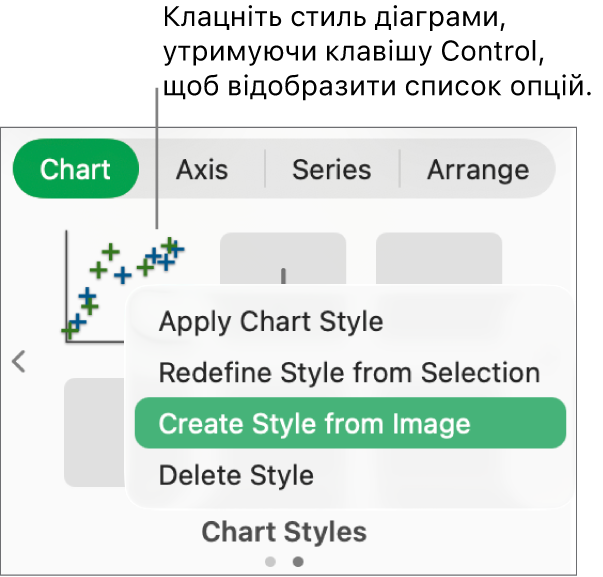Click the green plus markers in scatter thumbnail
The image size is (603, 577).
(x=99, y=268)
